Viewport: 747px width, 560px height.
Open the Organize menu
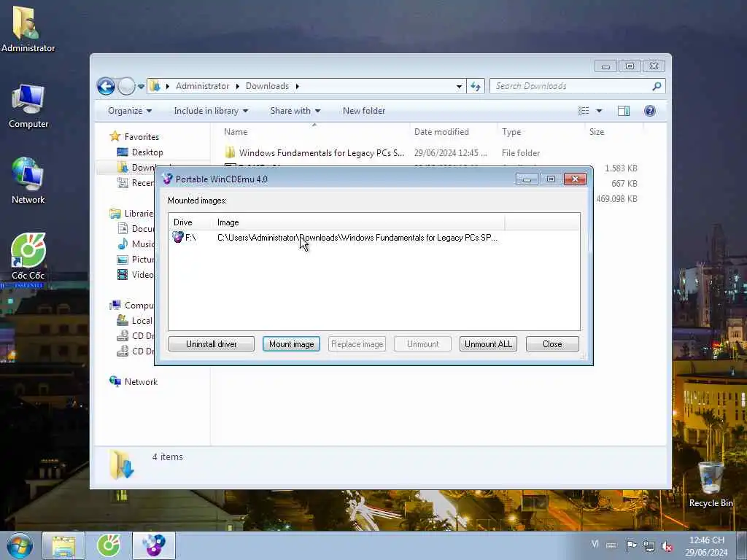130,111
